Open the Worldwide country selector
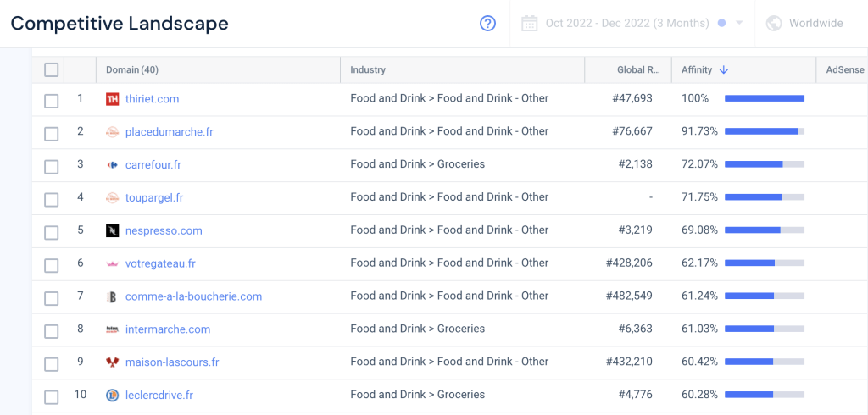The width and height of the screenshot is (868, 415). (815, 24)
